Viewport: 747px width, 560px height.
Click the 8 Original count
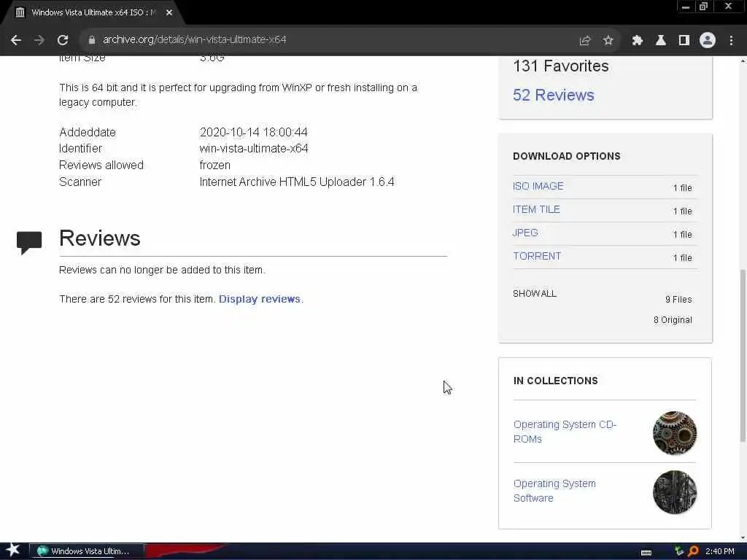click(x=673, y=320)
